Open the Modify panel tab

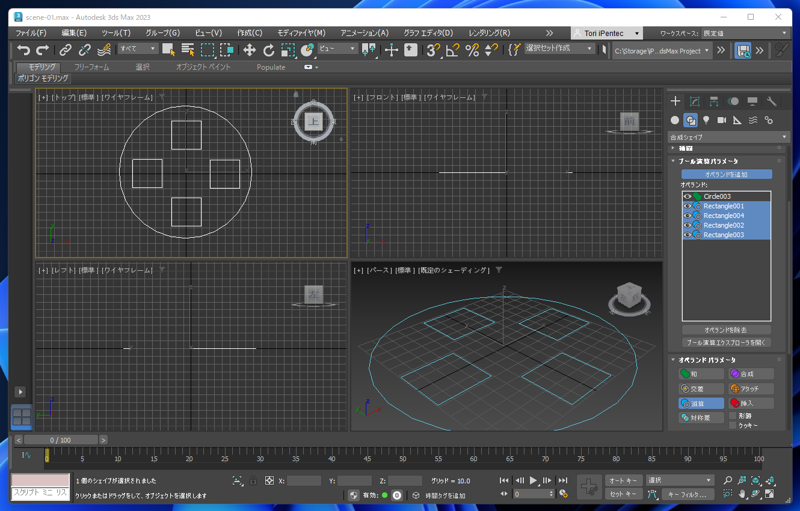tap(694, 101)
